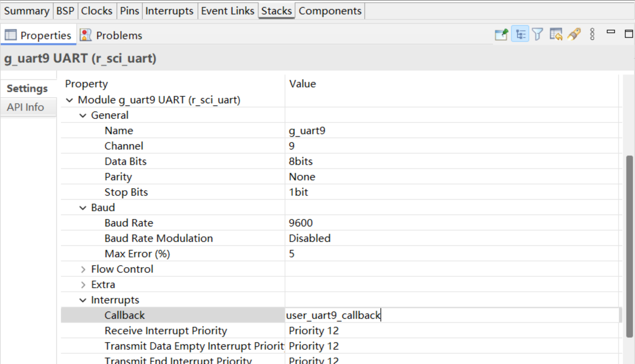
Task: Open the Clocks tab
Action: click(x=96, y=11)
